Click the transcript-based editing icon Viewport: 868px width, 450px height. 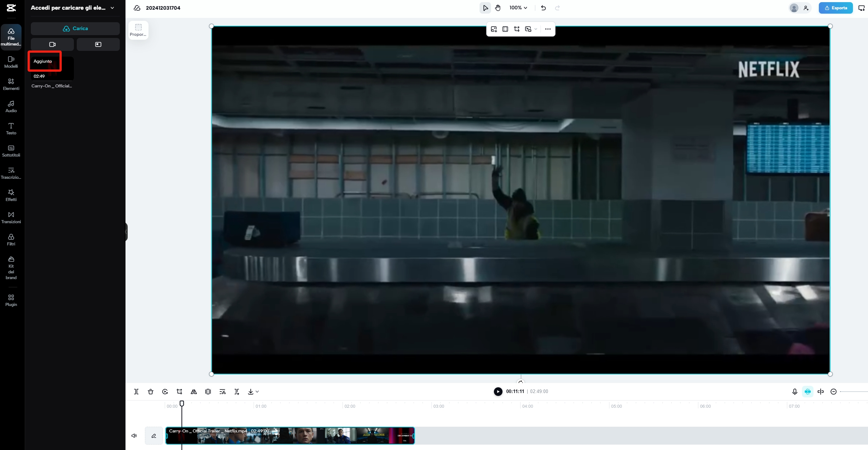click(x=222, y=392)
